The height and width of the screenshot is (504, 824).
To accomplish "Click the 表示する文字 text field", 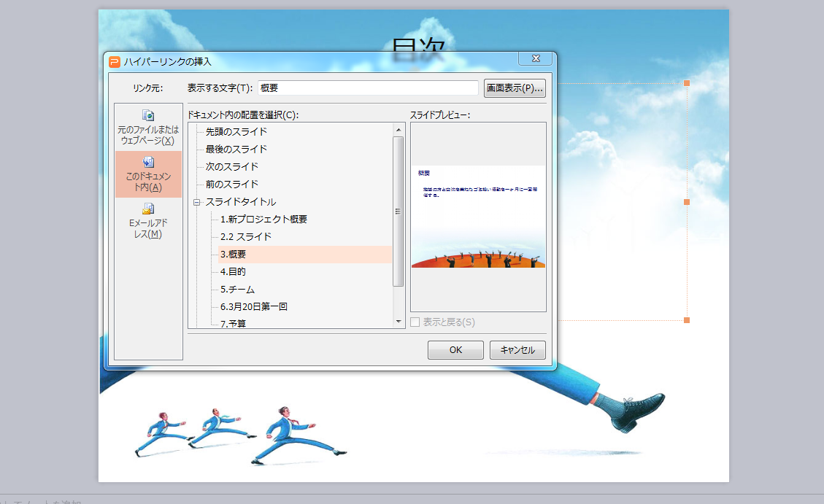I will (x=368, y=88).
